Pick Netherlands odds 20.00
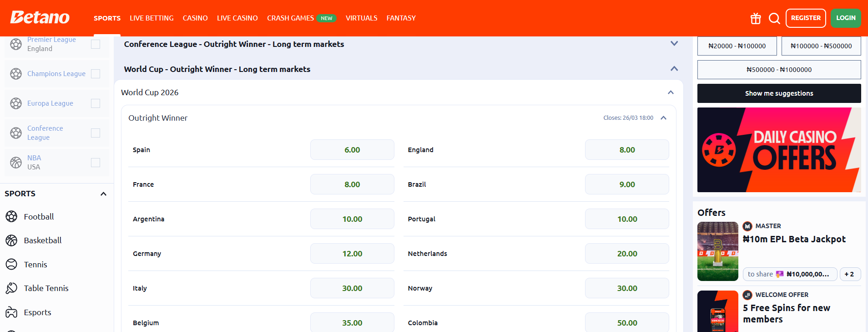The height and width of the screenshot is (332, 868). click(627, 254)
